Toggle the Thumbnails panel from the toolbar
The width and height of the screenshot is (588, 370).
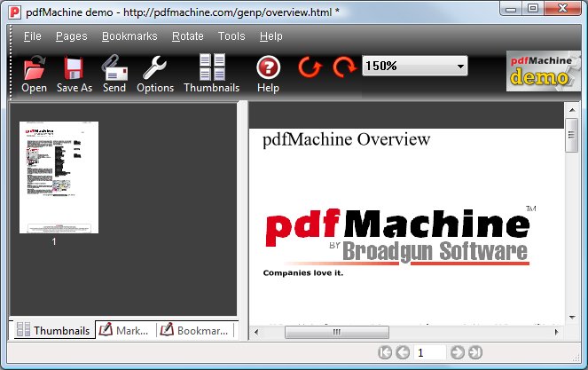coord(211,69)
